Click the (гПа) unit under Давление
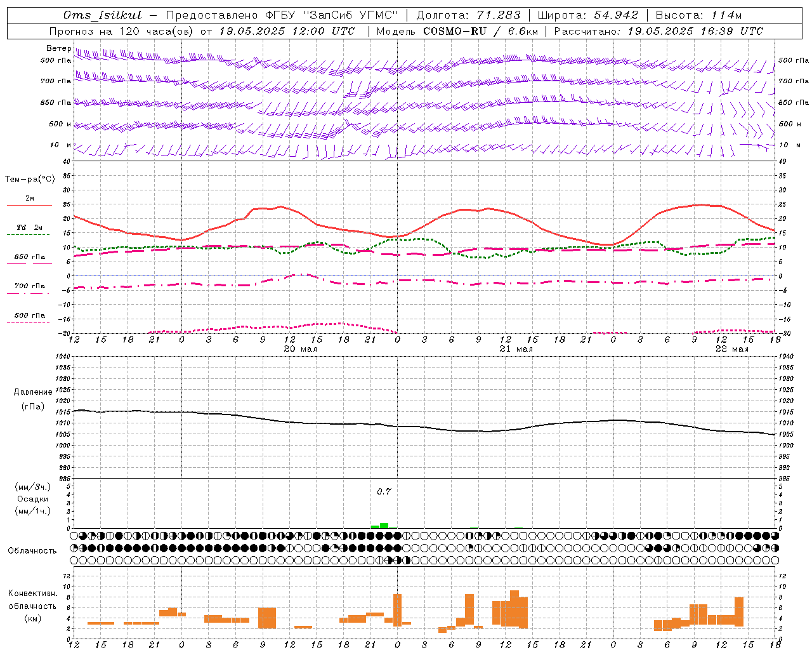Screen dimensions: 812x650 pos(33,407)
